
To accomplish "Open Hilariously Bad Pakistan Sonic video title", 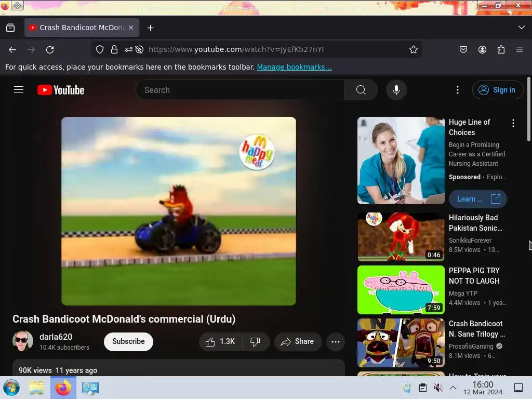I will [475, 223].
